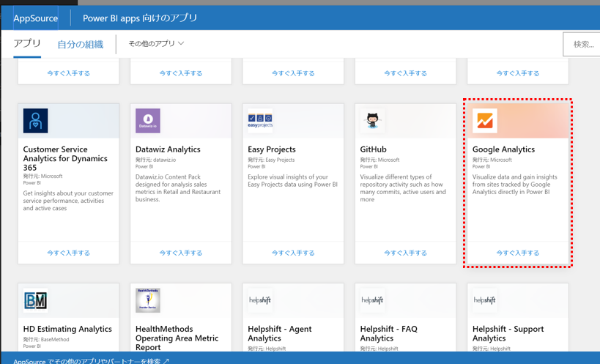Click the Easy Projects description text
This screenshot has width=600, height=364.
pos(293,180)
